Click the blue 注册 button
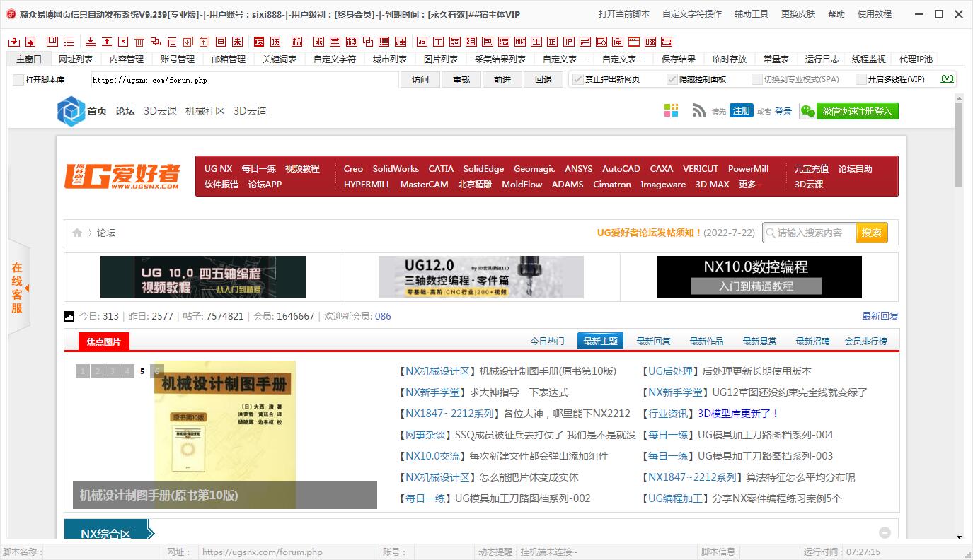 742,111
